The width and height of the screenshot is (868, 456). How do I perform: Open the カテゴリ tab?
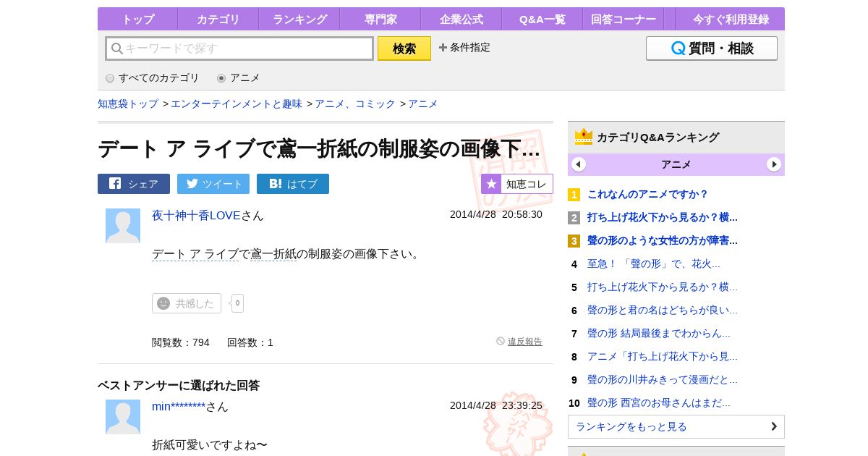coord(218,19)
